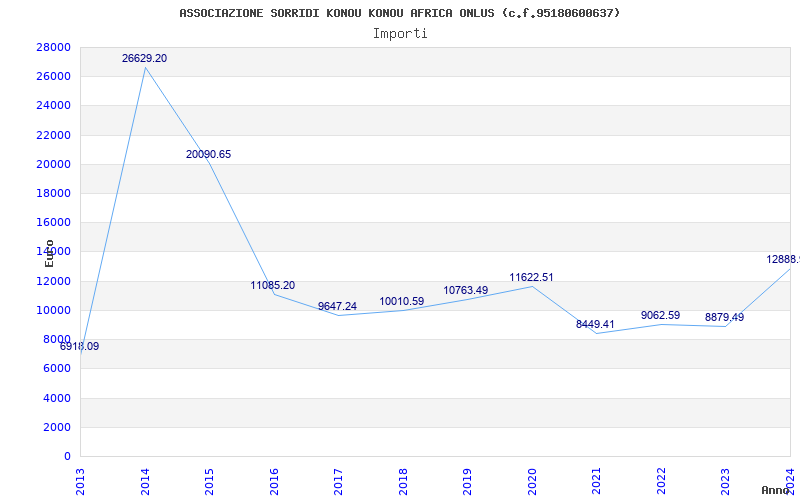Click the Importi subtitle

pyautogui.click(x=400, y=33)
